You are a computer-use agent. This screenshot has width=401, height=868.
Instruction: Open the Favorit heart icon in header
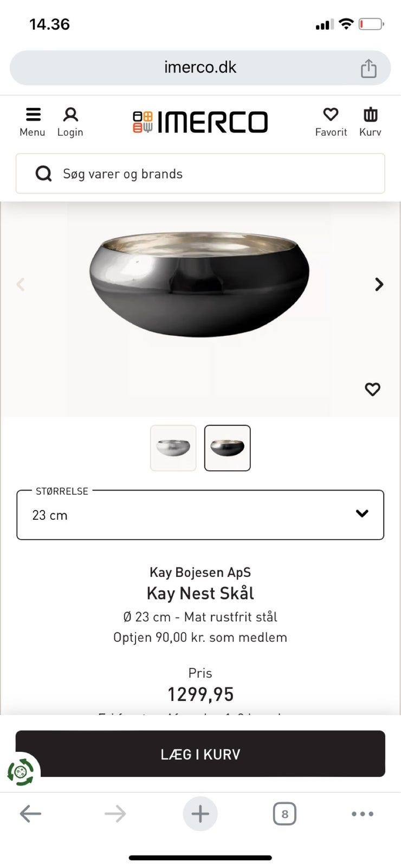[x=331, y=115]
